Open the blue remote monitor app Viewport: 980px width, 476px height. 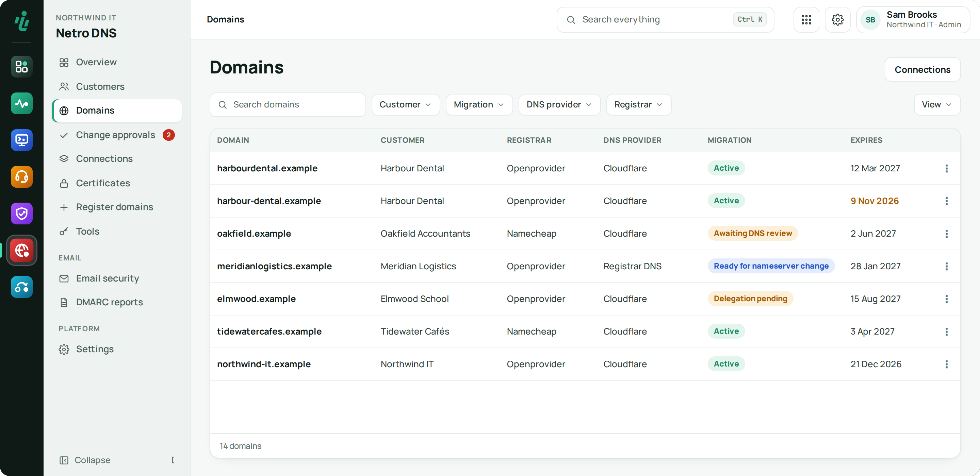coord(22,140)
